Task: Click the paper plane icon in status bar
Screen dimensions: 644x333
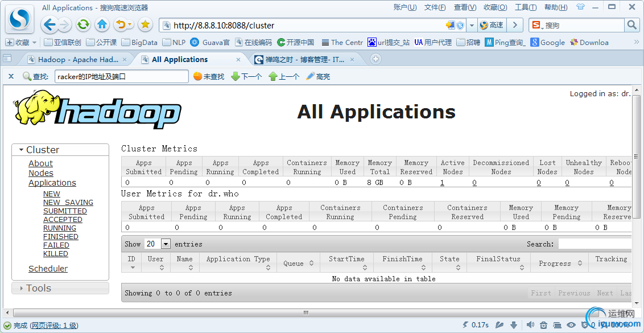Action: [x=499, y=325]
